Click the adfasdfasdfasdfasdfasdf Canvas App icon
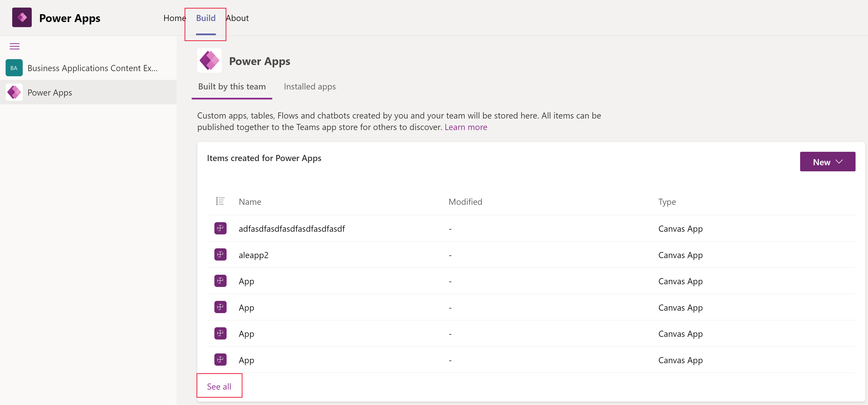This screenshot has height=405, width=868. (x=220, y=228)
